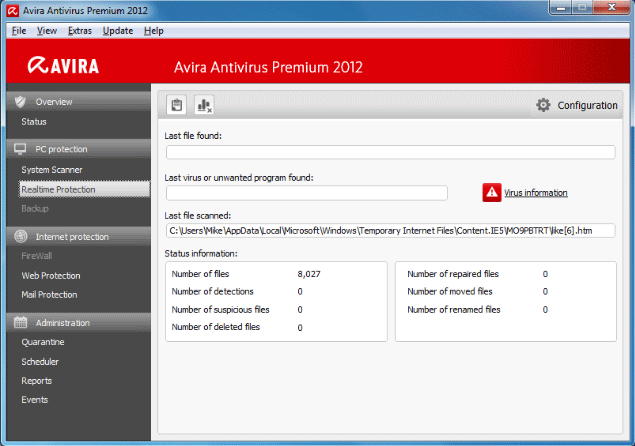Screen dimensions: 635x446
Task: Open the Help menu
Action: (154, 31)
